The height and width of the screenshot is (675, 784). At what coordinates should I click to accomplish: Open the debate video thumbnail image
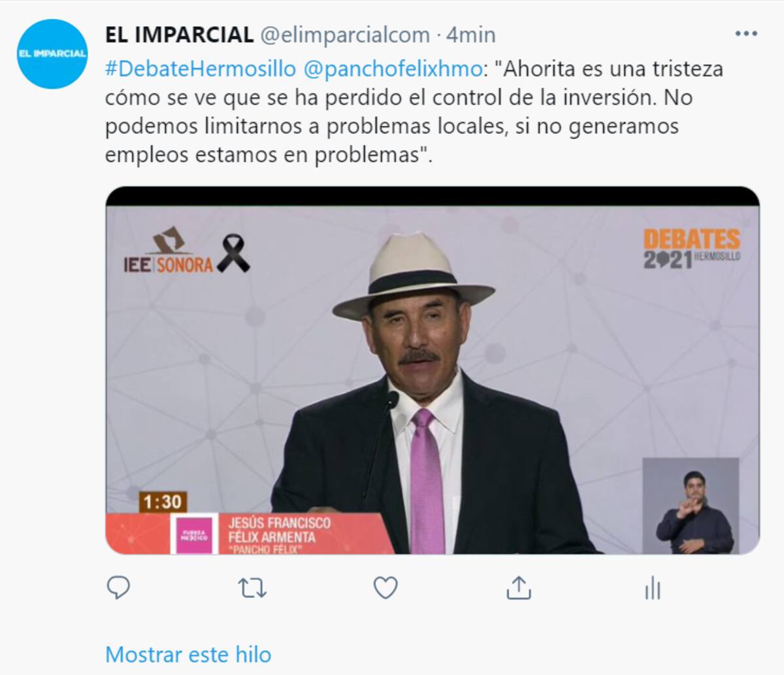point(433,370)
